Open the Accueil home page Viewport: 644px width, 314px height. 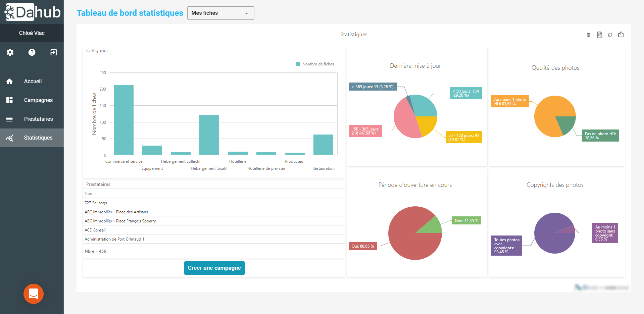pos(33,81)
